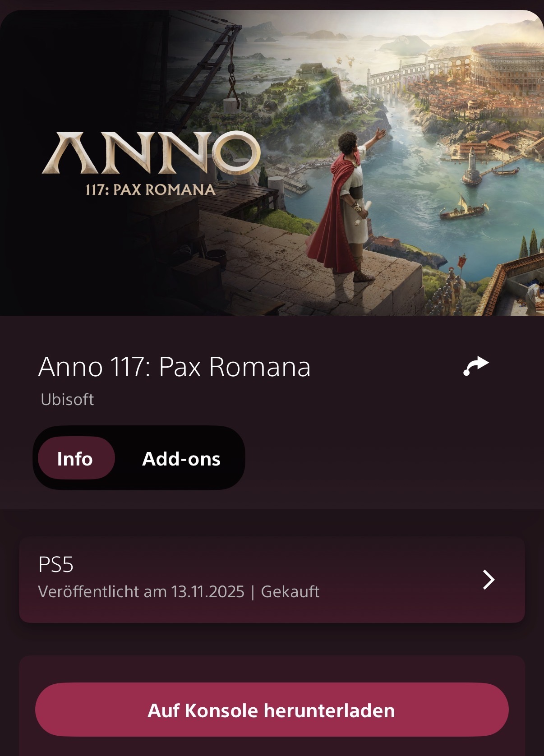This screenshot has width=544, height=756.
Task: Switch to the Add-ons tab
Action: tap(181, 459)
